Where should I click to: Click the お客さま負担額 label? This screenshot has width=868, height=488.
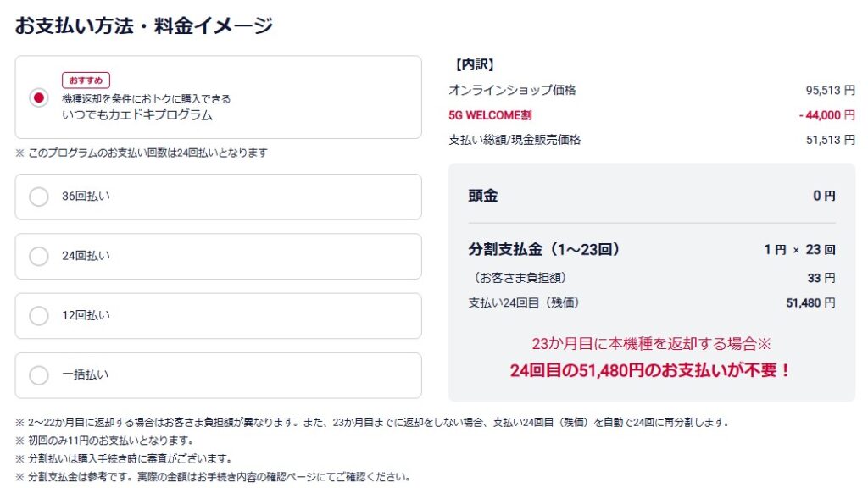tap(517, 277)
